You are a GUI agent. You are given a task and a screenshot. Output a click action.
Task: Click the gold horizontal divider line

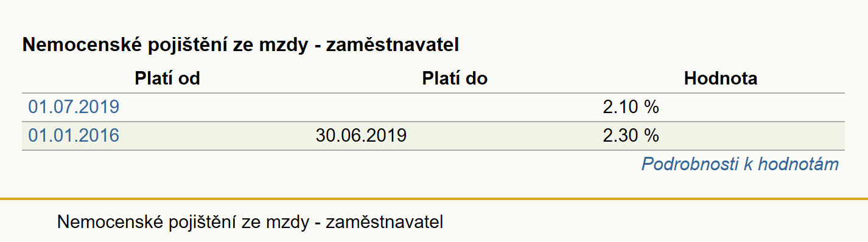tap(434, 199)
